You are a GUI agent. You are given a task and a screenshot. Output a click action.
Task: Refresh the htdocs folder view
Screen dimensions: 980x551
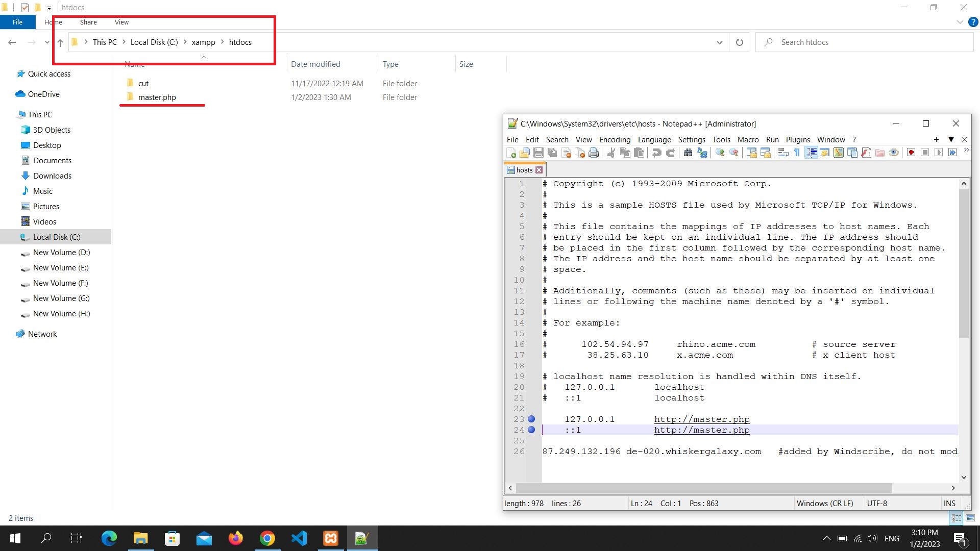(739, 42)
